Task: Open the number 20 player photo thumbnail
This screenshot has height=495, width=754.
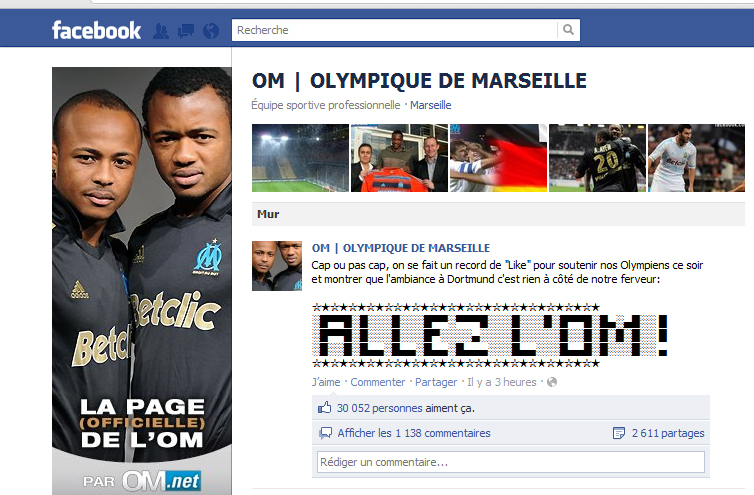Action: (x=597, y=158)
